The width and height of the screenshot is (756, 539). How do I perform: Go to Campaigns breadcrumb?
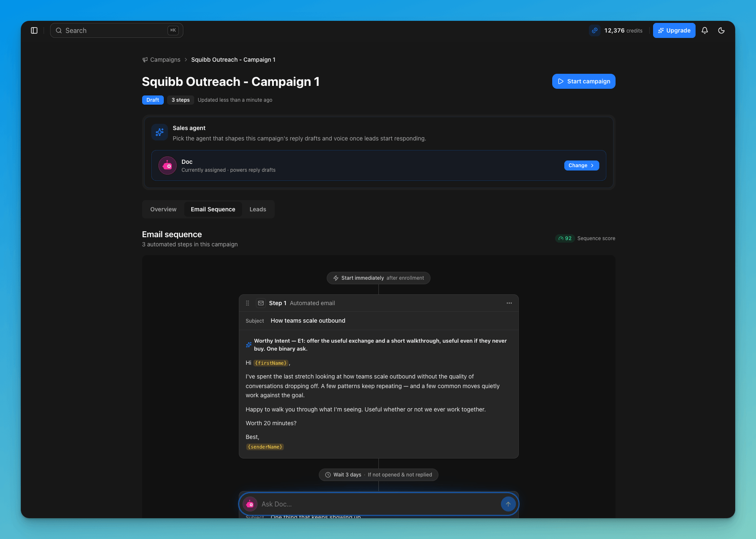pyautogui.click(x=165, y=60)
